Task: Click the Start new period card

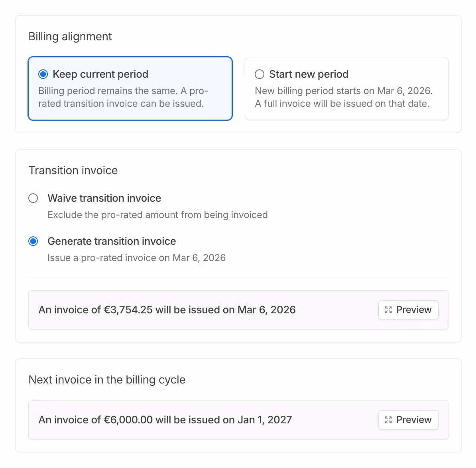Action: [346, 88]
